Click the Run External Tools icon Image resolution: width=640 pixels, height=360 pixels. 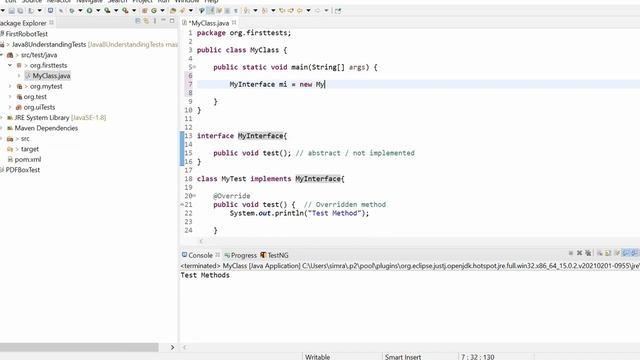125,11
